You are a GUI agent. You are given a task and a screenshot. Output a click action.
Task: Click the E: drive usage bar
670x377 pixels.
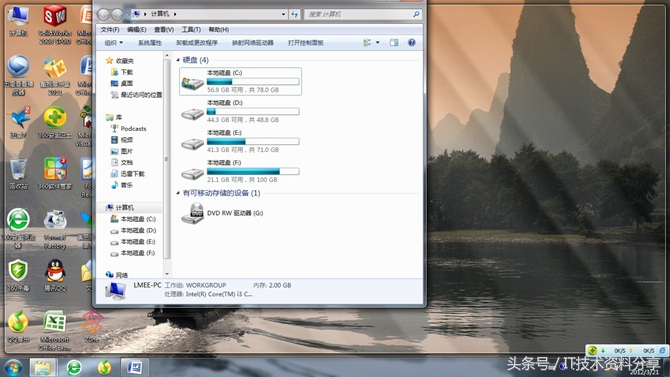[253, 141]
